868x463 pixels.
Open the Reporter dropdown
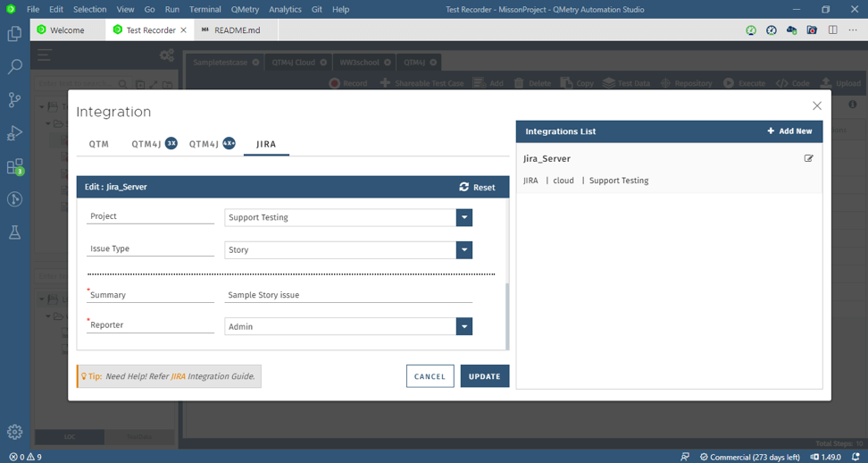[x=464, y=327]
